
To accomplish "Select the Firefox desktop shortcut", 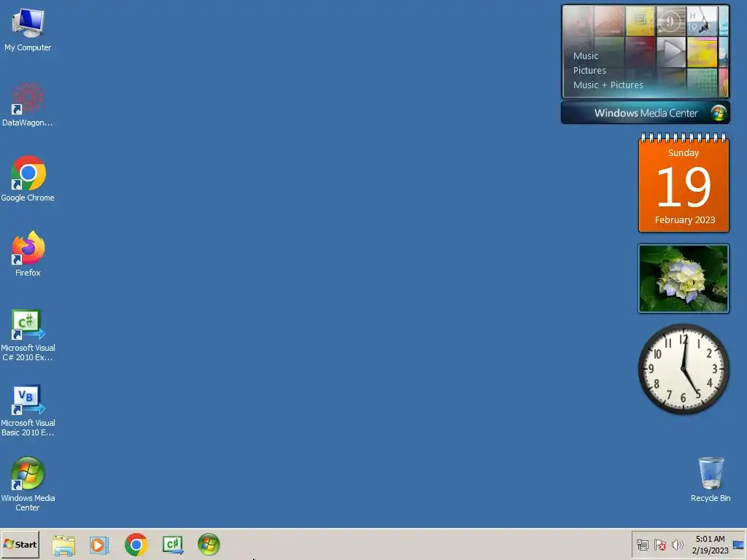I will pos(28,254).
